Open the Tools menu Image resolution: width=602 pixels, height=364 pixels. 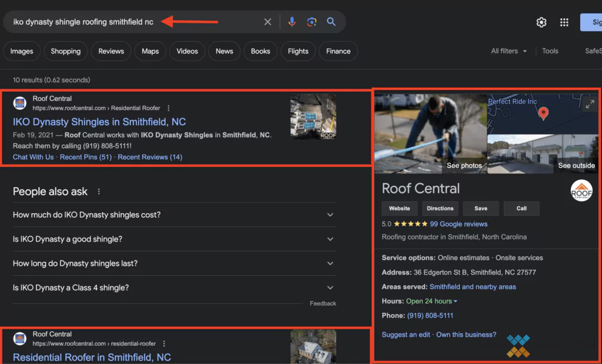click(x=550, y=51)
